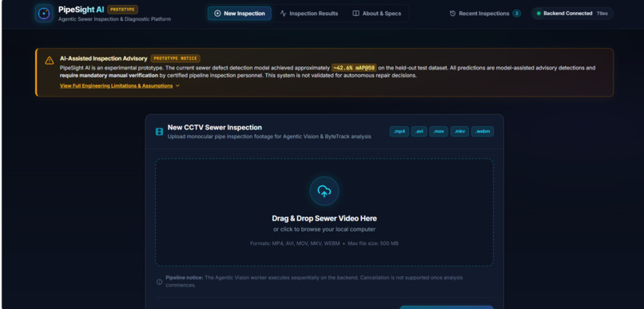Click the Drag & Drop Sewer Video Here text
This screenshot has width=644, height=309.
(x=324, y=218)
